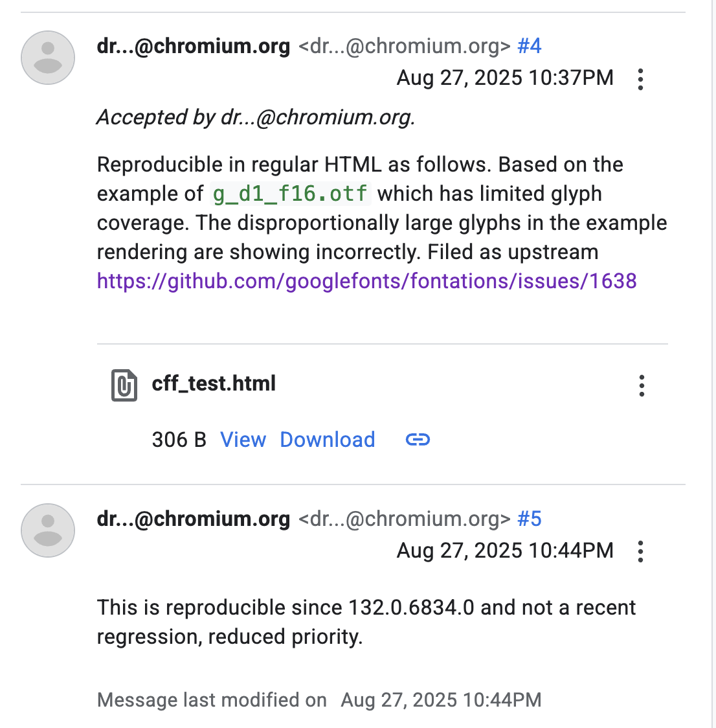Open the fontations GitHub issue 1638 link
Image resolution: width=716 pixels, height=728 pixels.
pos(366,281)
